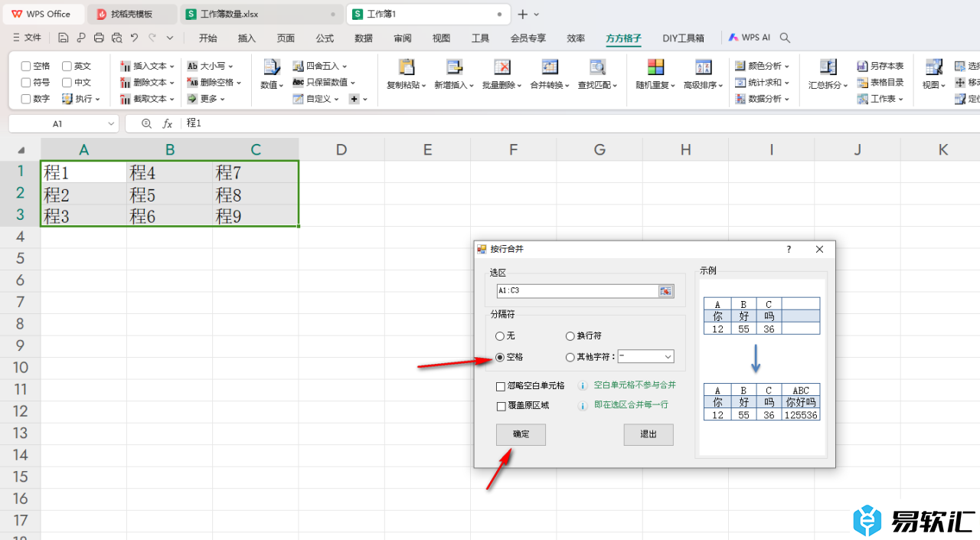The width and height of the screenshot is (980, 540).
Task: Select the 无 separator radio button
Action: tap(500, 336)
